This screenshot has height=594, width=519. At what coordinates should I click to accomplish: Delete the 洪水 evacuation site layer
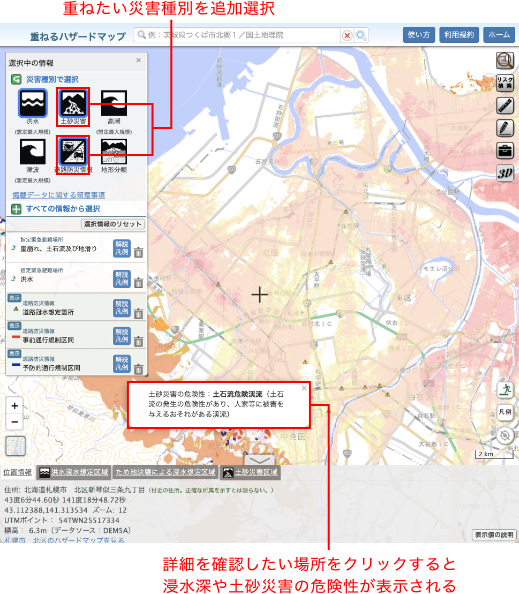[139, 282]
